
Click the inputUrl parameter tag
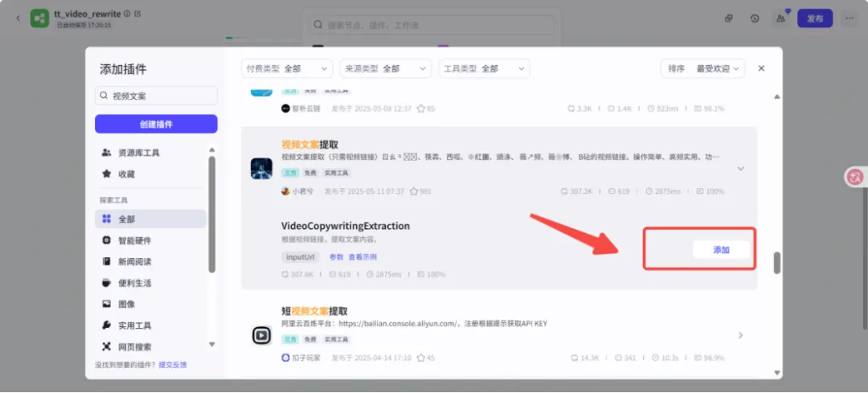[302, 257]
